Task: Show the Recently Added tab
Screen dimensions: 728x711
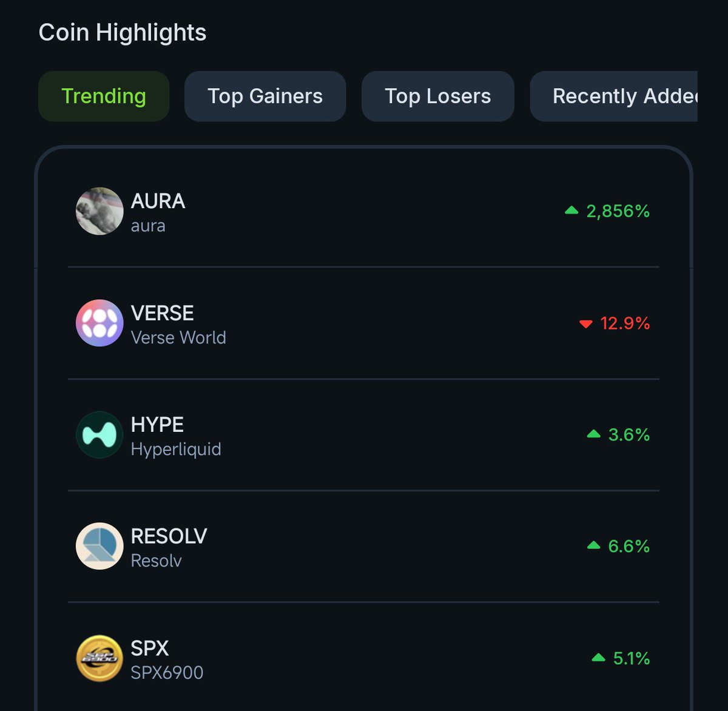Action: 614,96
